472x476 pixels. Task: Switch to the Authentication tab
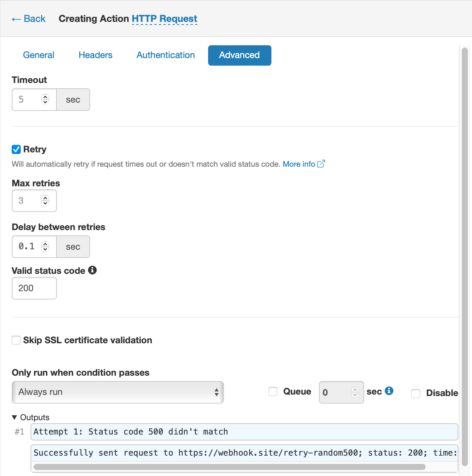[x=166, y=55]
